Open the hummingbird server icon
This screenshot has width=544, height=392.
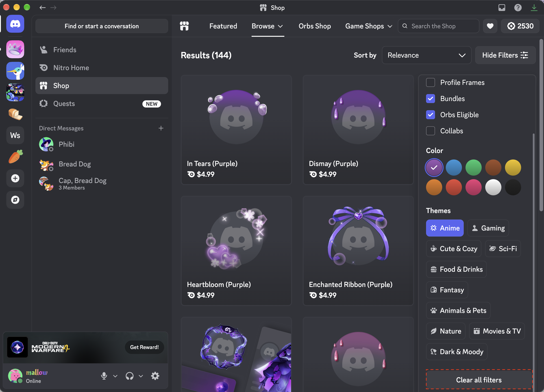pyautogui.click(x=15, y=71)
